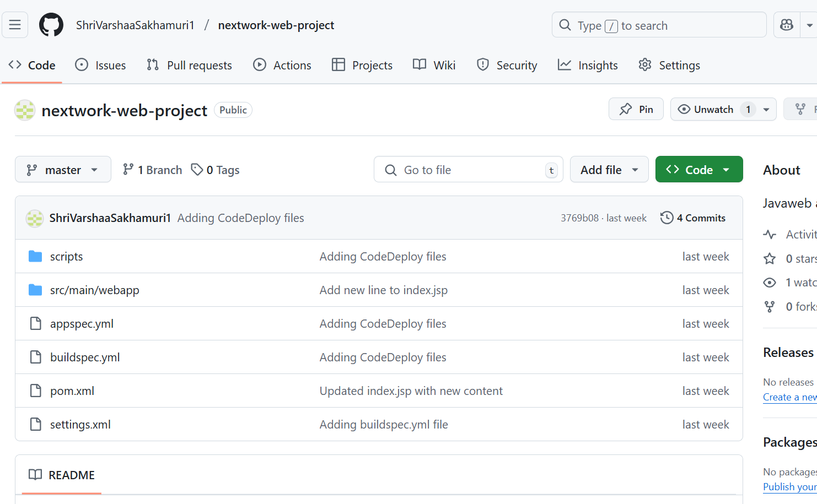Click into the Go to file search field
Screen dimensions: 817x504
[x=468, y=169]
